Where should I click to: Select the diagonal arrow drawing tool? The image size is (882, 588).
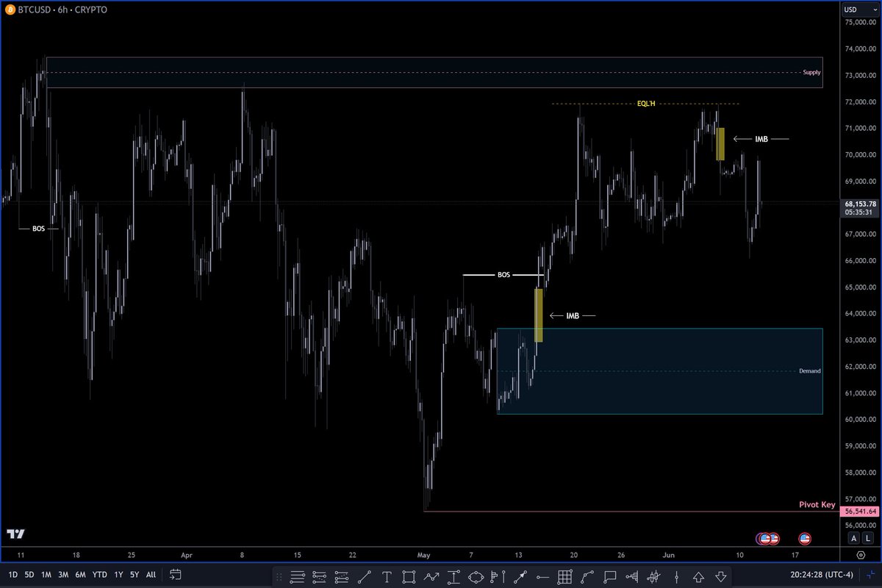coord(520,576)
